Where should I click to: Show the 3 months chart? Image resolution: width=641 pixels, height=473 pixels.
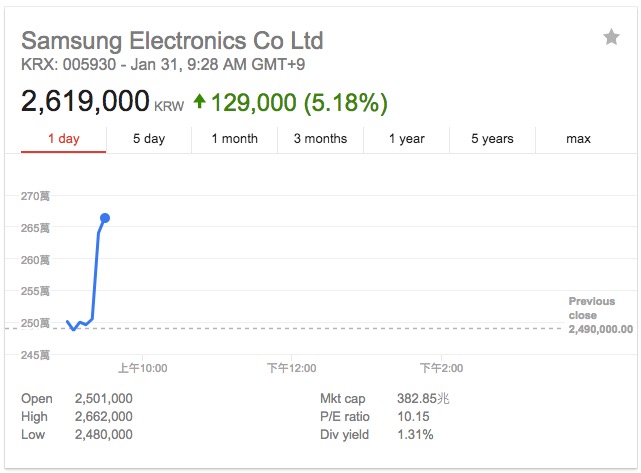pos(320,139)
